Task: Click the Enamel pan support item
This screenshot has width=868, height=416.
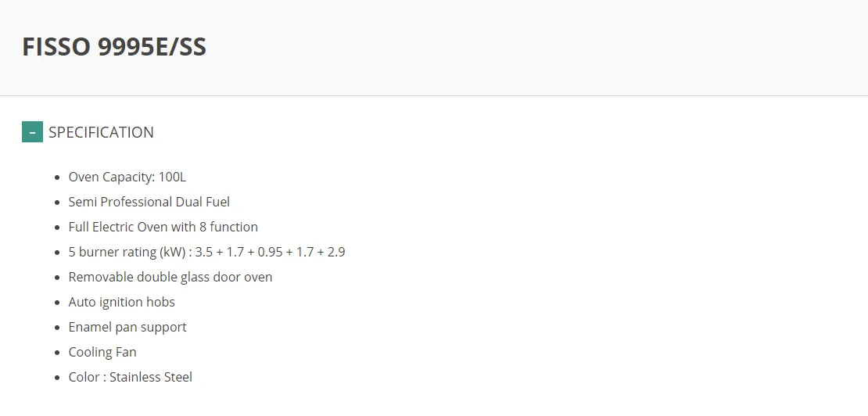Action: [127, 327]
